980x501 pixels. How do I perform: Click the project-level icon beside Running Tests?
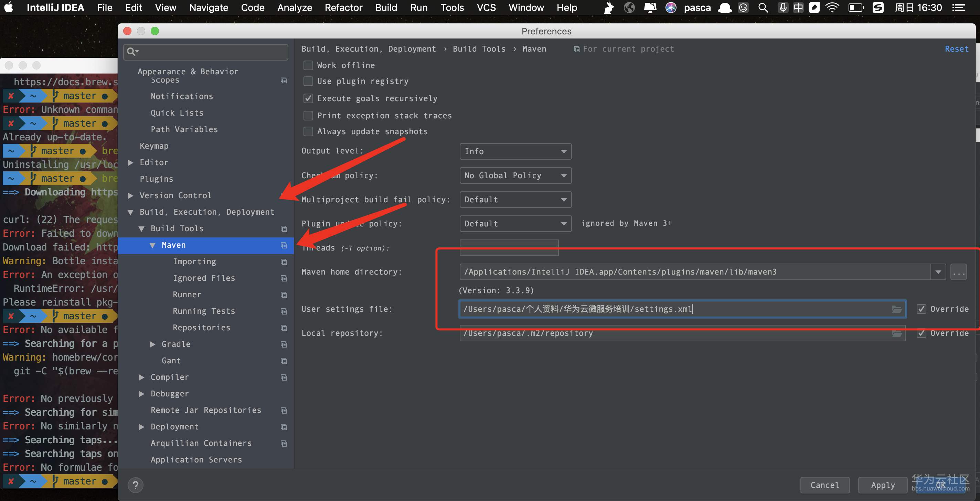coord(284,311)
